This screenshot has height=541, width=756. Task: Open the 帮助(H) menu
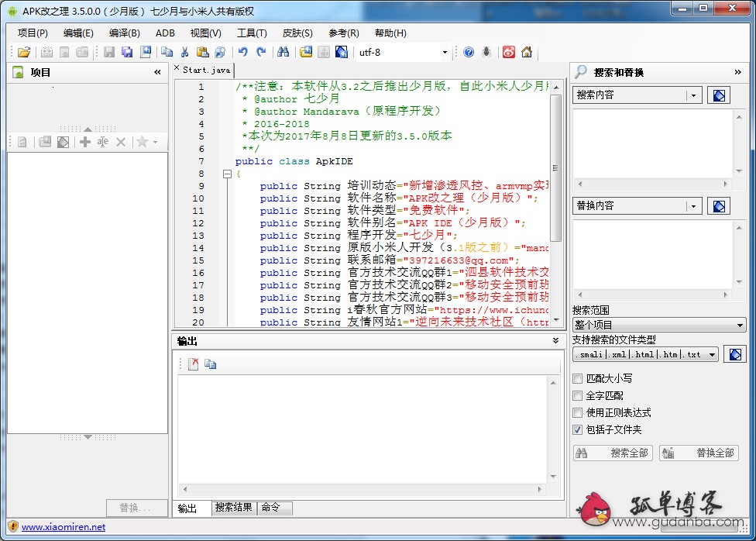tap(390, 33)
